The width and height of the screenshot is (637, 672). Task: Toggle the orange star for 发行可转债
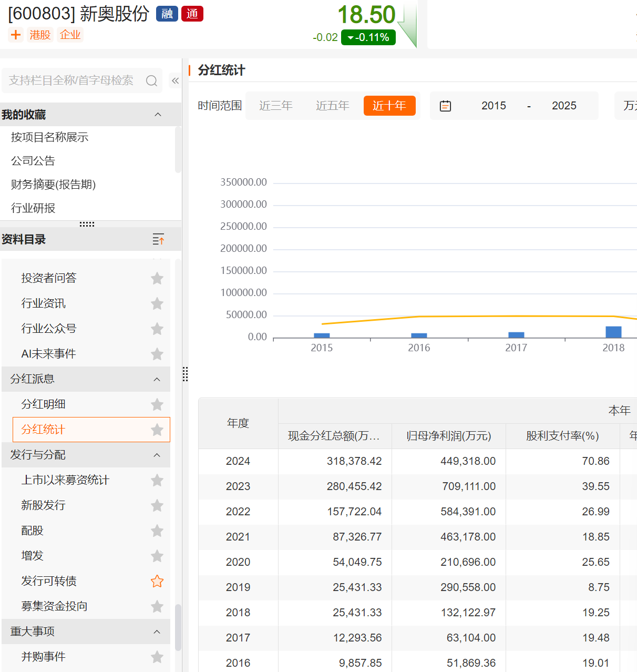tap(157, 581)
